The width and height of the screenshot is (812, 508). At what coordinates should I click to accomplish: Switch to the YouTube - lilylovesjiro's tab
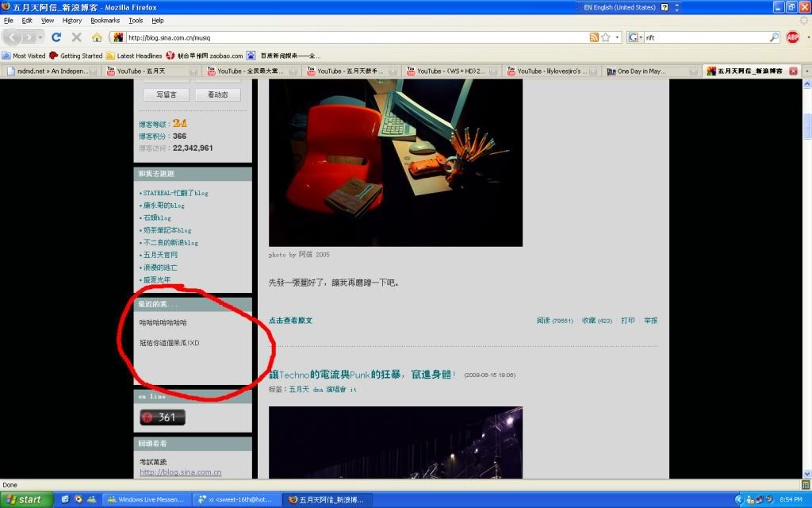pos(552,71)
